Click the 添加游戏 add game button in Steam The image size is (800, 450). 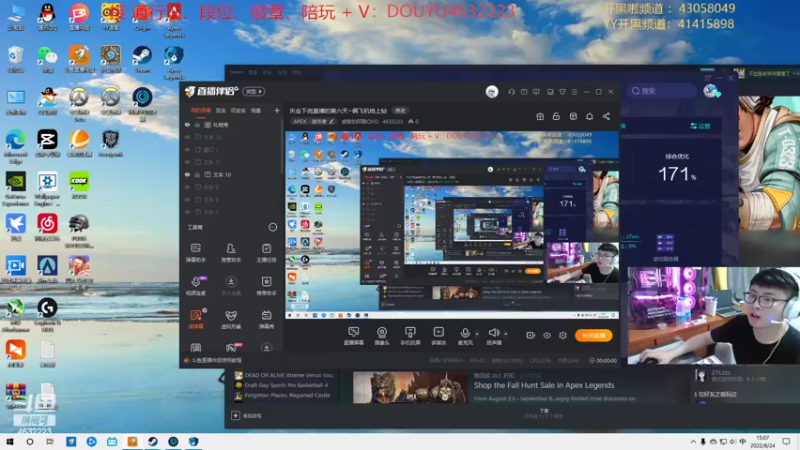[246, 416]
